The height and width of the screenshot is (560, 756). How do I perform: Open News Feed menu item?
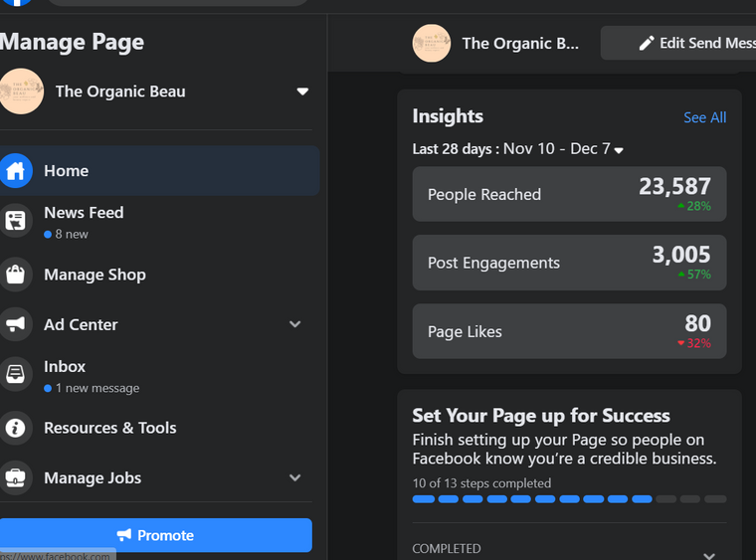pos(157,222)
